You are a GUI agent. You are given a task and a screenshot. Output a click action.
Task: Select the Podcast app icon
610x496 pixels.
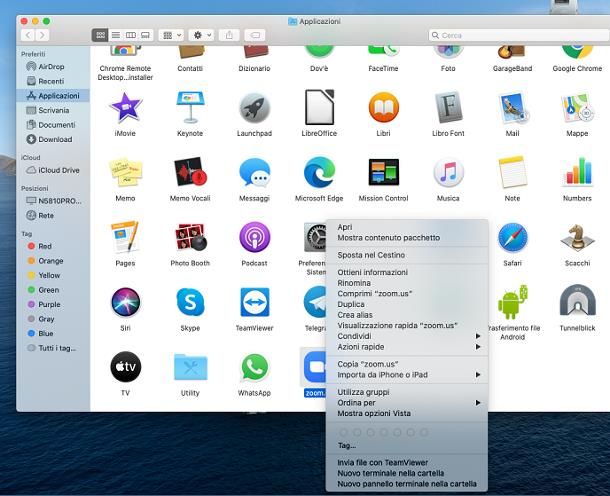click(x=254, y=237)
